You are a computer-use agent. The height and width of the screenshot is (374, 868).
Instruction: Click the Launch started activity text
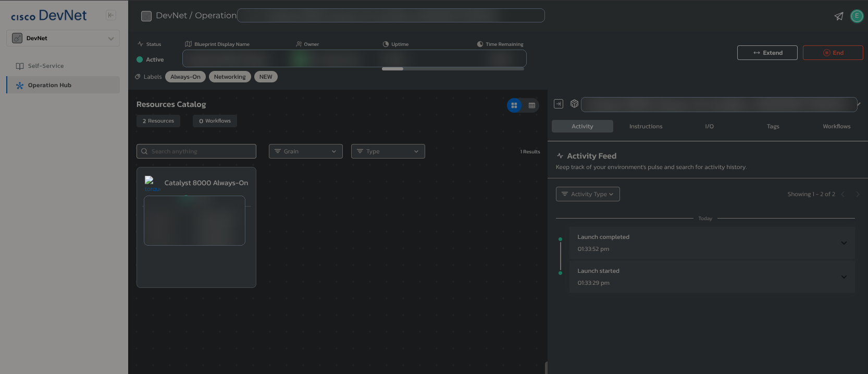tap(599, 271)
